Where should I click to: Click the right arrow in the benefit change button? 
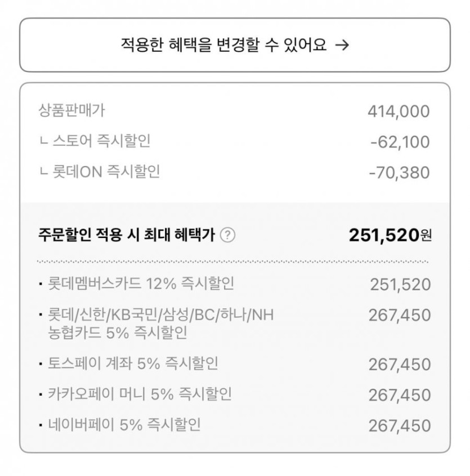point(342,46)
